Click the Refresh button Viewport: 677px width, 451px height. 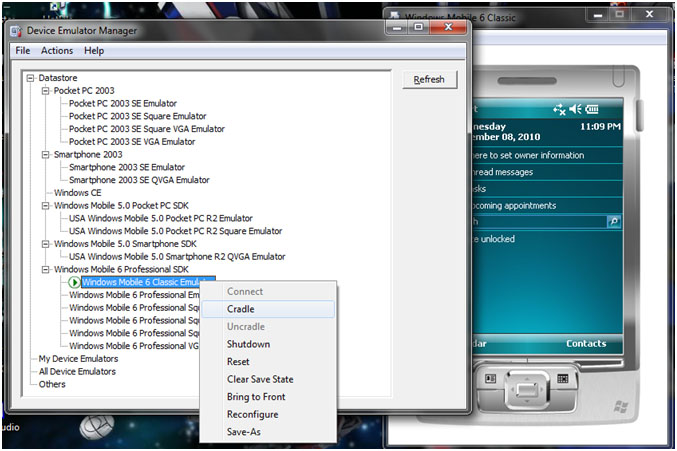pos(429,80)
